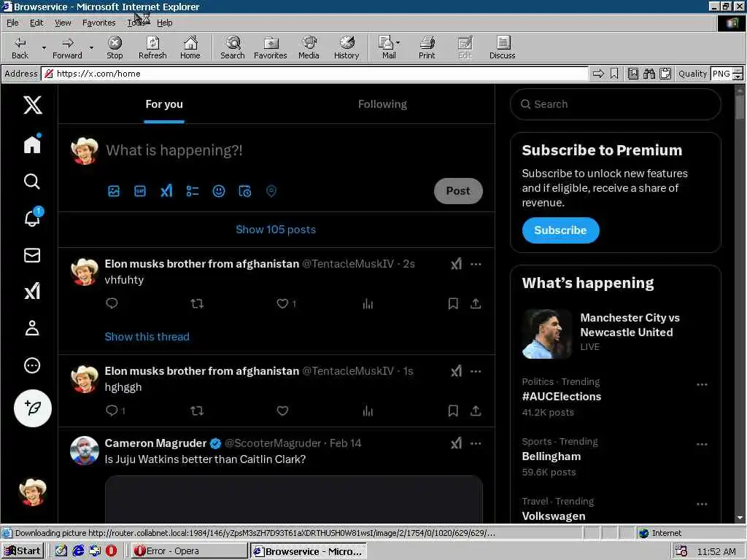Click the Windows Start button
The width and height of the screenshot is (747, 560).
[23, 551]
